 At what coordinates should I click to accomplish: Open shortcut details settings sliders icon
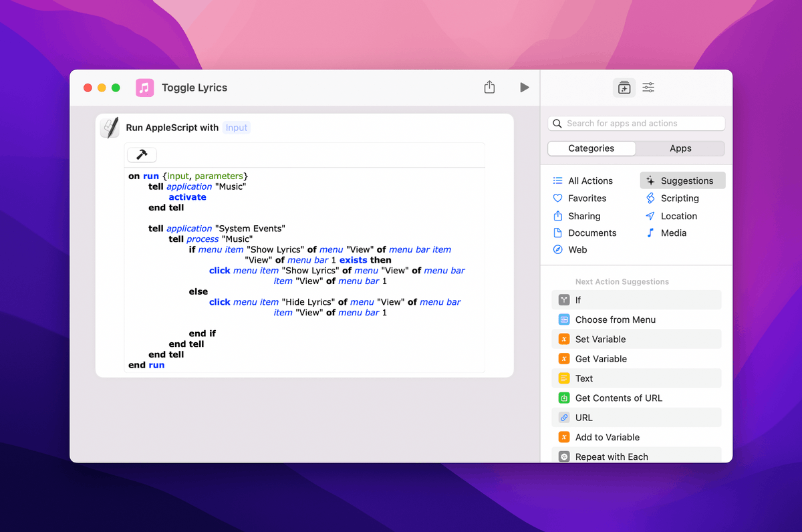648,88
